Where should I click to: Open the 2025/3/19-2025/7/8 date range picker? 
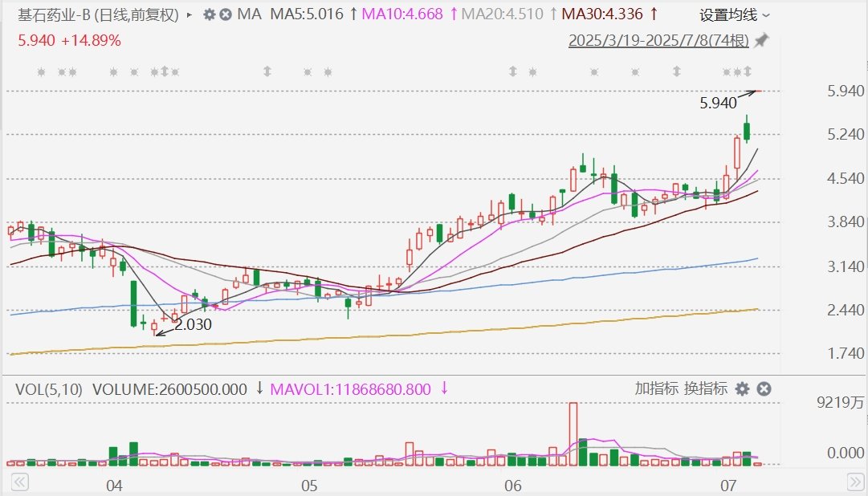point(658,40)
